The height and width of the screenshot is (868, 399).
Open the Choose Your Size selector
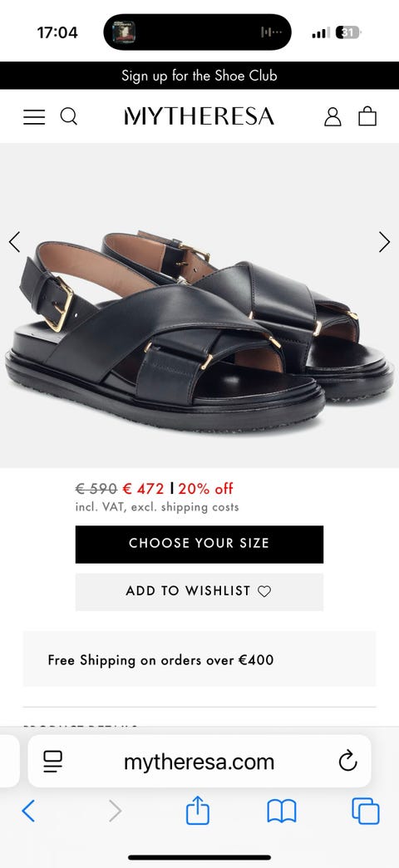point(199,544)
